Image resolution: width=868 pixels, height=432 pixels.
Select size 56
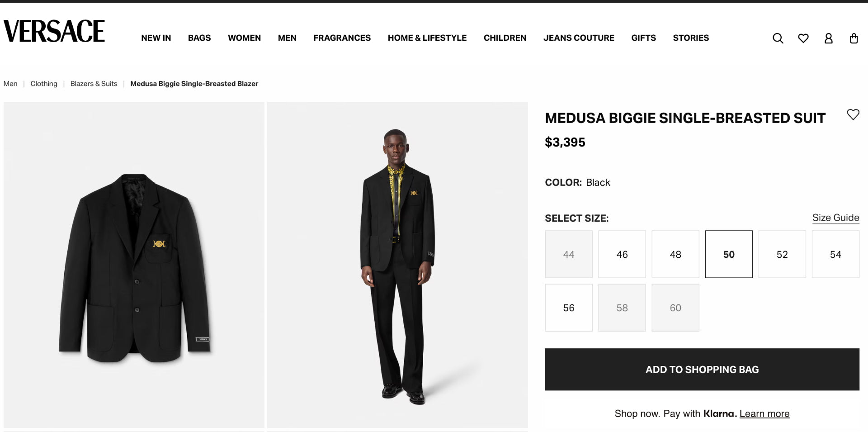click(568, 308)
